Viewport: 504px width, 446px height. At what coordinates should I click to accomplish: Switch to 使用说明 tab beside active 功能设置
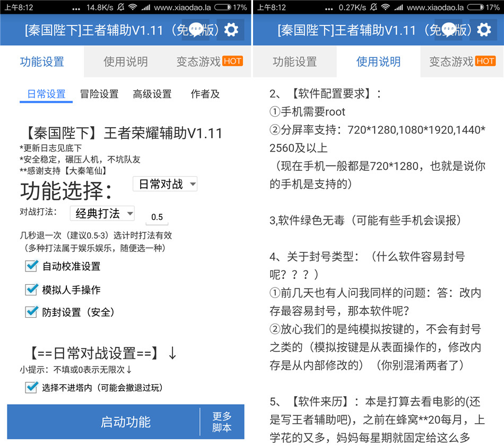pyautogui.click(x=126, y=62)
